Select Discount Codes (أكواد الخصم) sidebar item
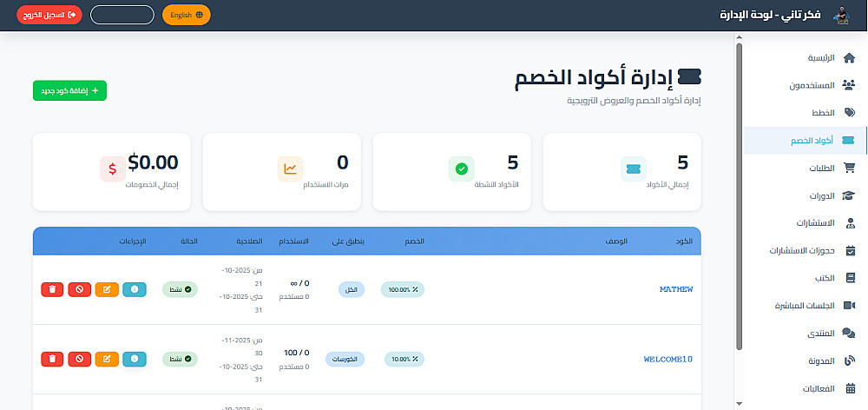 coord(806,141)
